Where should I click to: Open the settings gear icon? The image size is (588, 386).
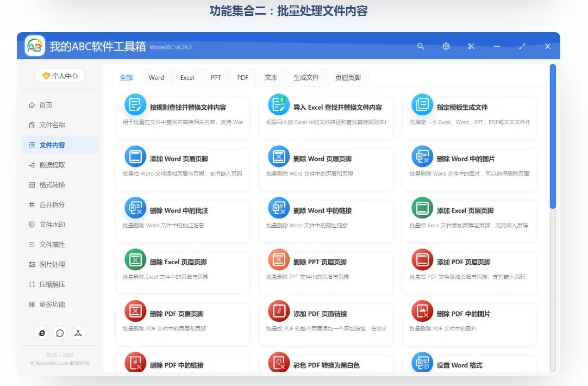pos(446,46)
